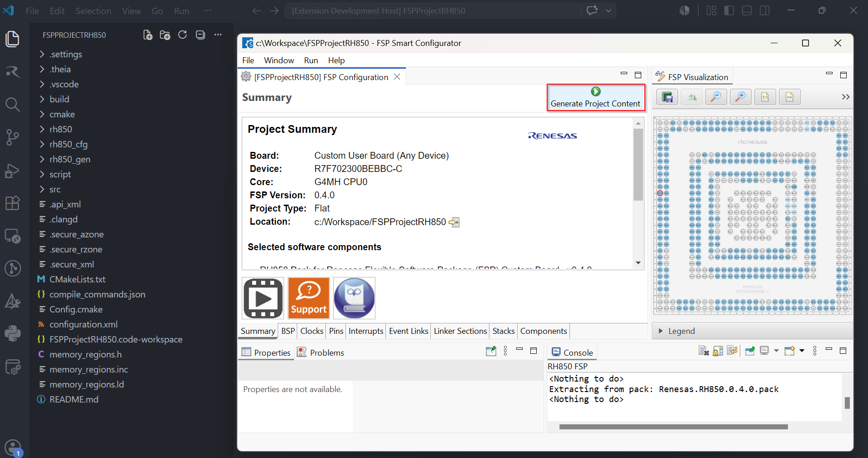
Task: Click the New File icon in the Explorer header
Action: pos(148,35)
